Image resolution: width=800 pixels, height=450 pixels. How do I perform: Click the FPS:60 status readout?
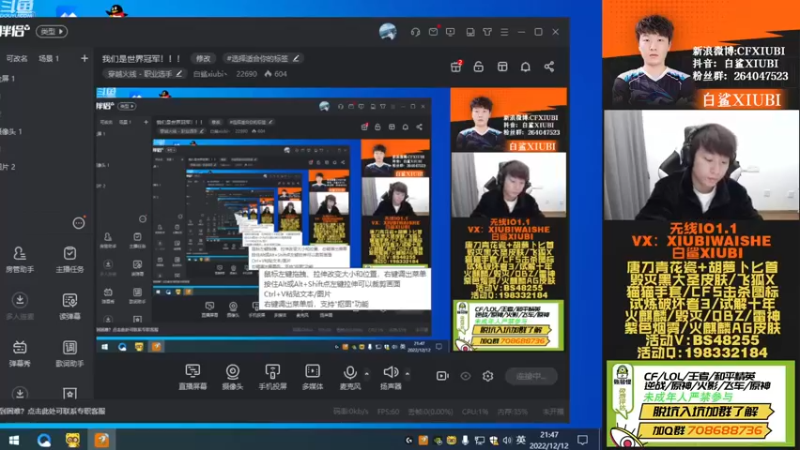click(x=388, y=412)
